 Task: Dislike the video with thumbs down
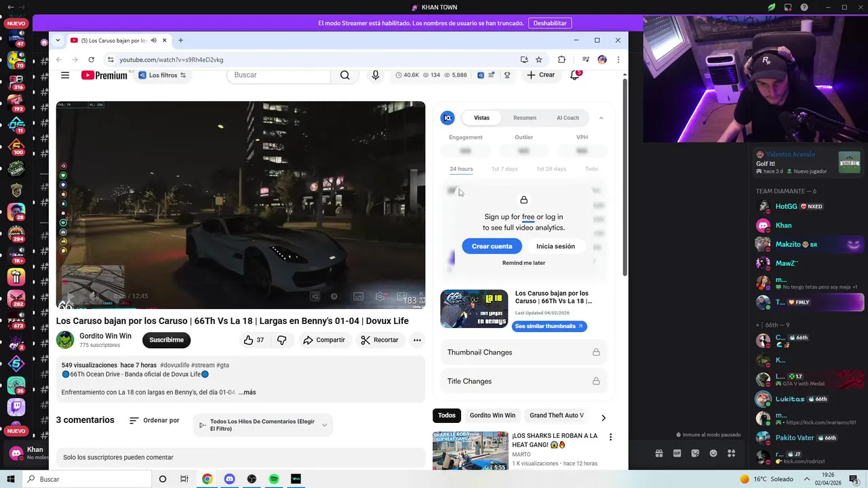pyautogui.click(x=282, y=340)
